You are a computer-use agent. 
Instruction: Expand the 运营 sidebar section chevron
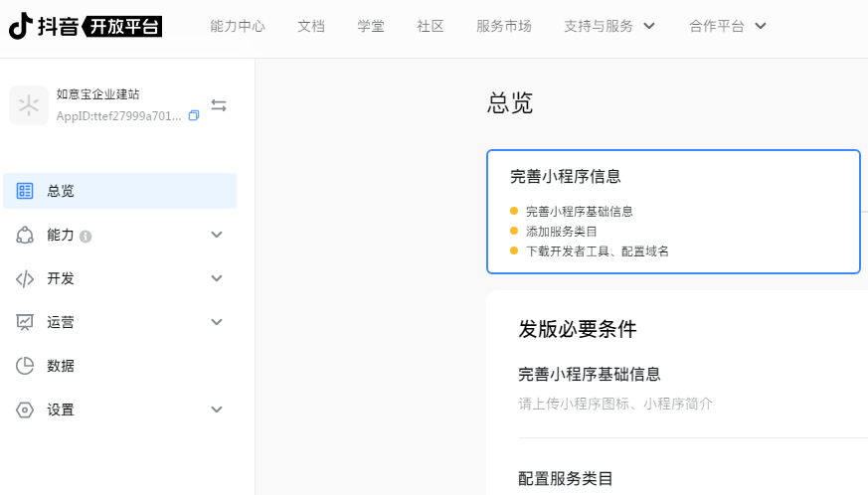pos(217,322)
